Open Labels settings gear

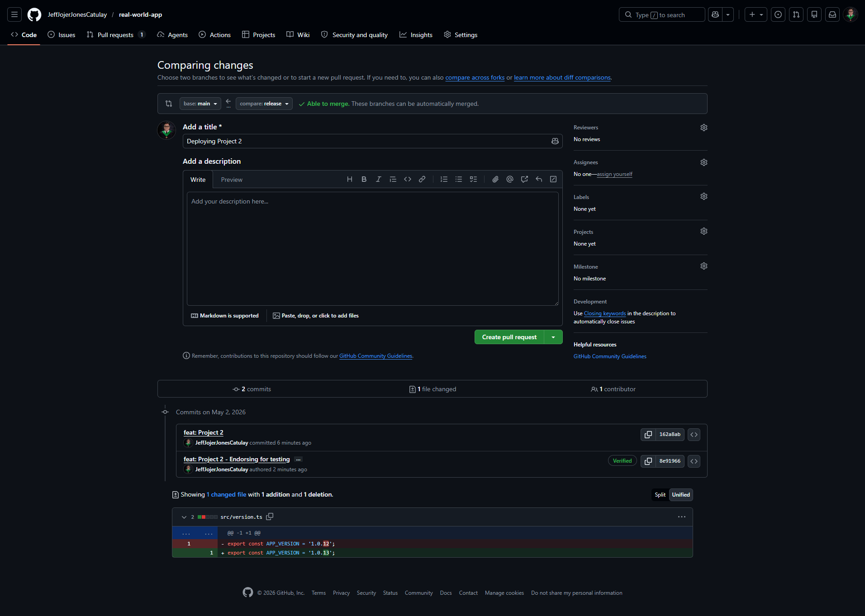click(704, 196)
